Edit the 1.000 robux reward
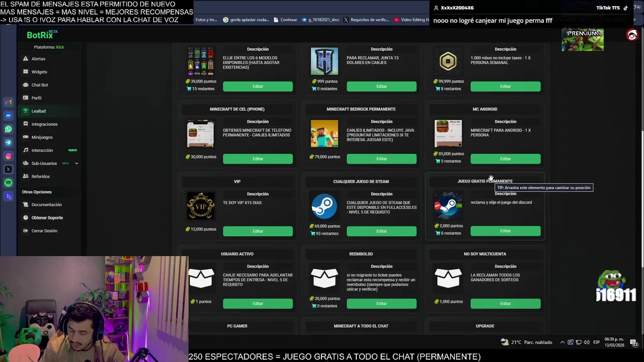The height and width of the screenshot is (362, 644). (505, 86)
